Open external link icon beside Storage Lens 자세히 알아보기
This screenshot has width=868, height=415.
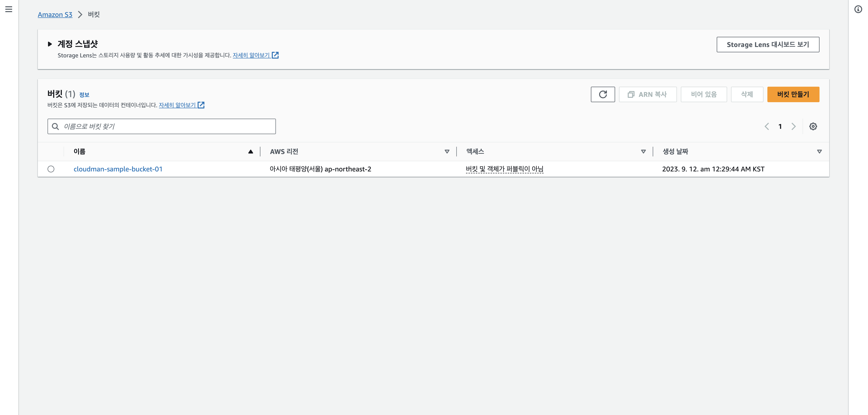[275, 55]
